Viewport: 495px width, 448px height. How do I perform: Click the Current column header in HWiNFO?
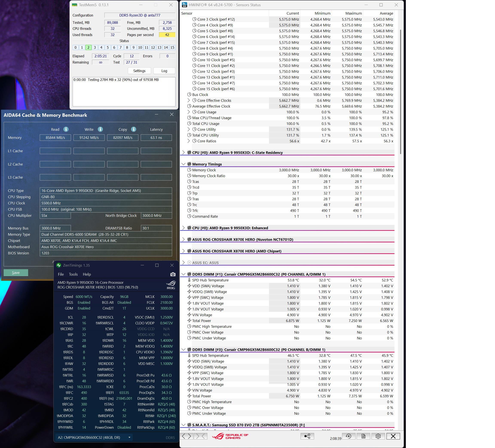coord(284,13)
